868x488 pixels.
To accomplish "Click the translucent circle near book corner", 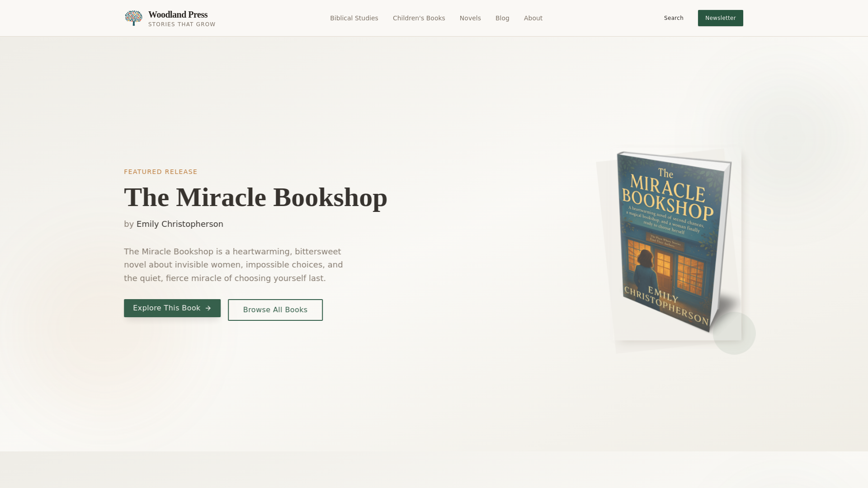I will click(734, 333).
